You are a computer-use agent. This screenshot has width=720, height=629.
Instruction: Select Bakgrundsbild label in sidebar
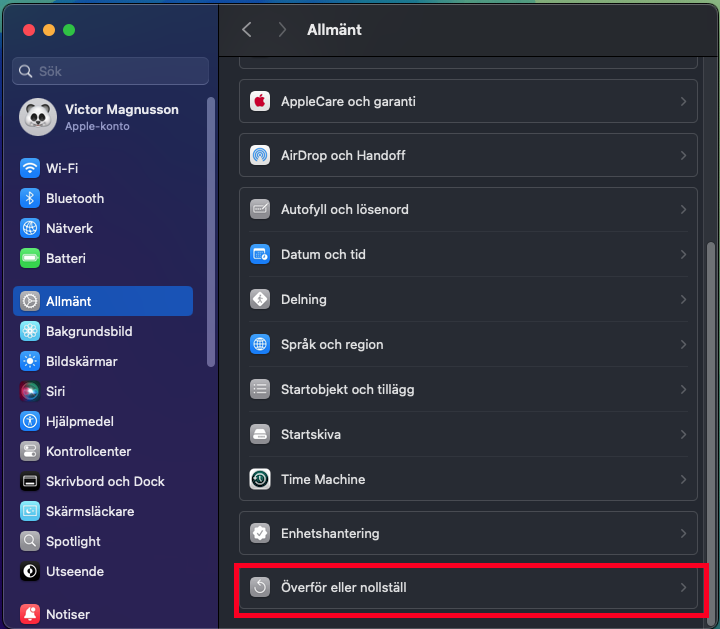tap(89, 331)
